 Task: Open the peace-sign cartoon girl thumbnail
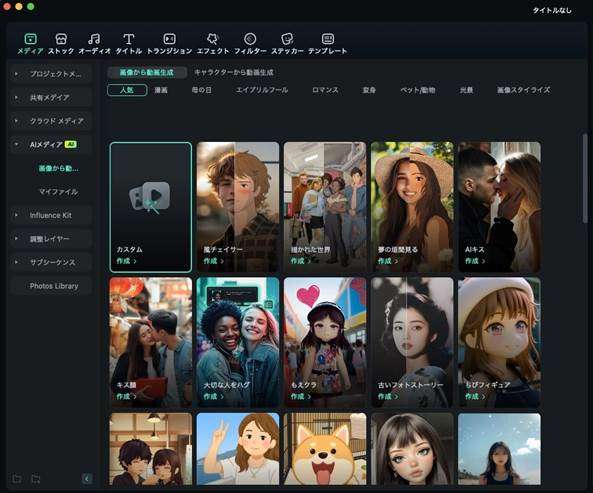(238, 449)
